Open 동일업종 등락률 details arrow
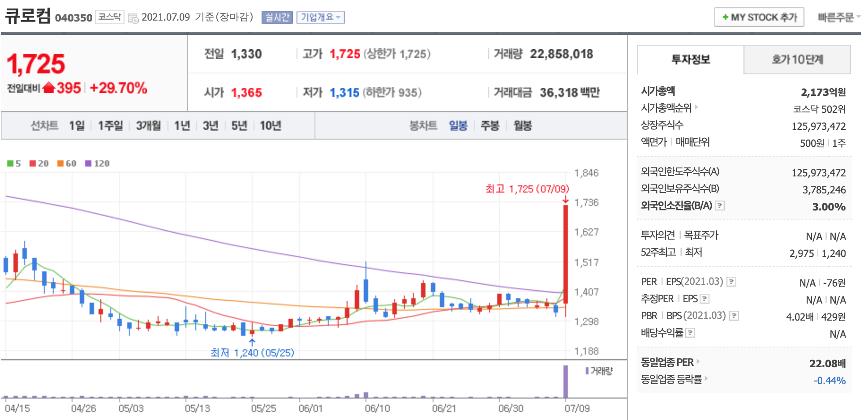Image resolution: width=868 pixels, height=420 pixels. 706,379
